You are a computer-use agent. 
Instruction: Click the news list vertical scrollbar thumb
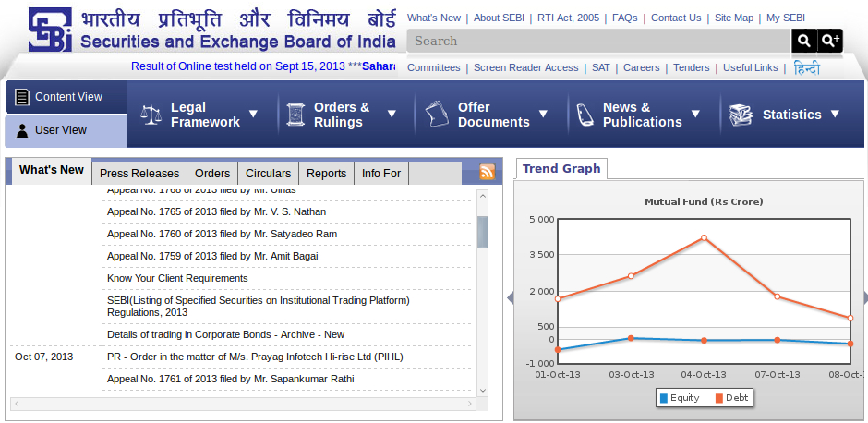pyautogui.click(x=482, y=233)
